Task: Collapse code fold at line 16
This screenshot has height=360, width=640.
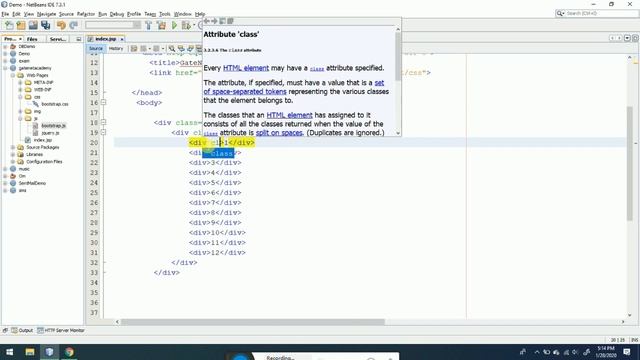Action: (103, 102)
